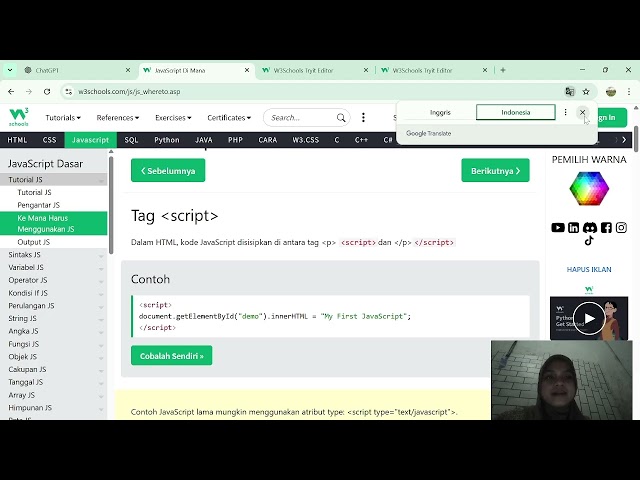The height and width of the screenshot is (480, 640).
Task: Open the Chrome profile avatar
Action: [x=611, y=91]
